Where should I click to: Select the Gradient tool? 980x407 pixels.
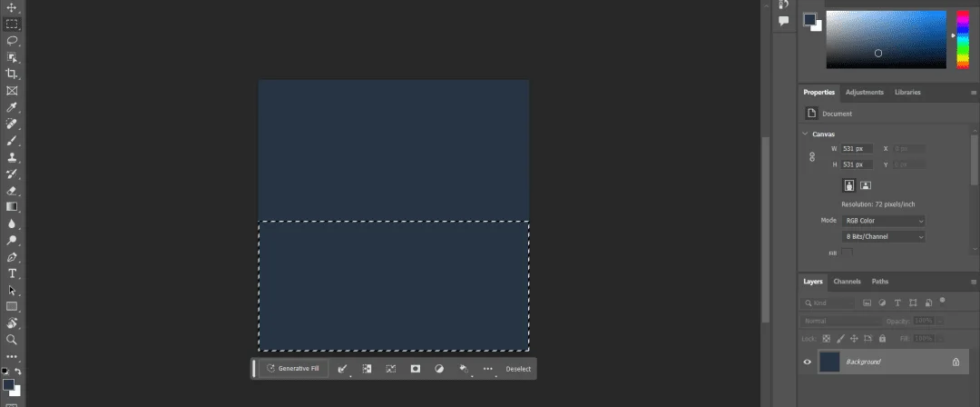click(x=11, y=206)
